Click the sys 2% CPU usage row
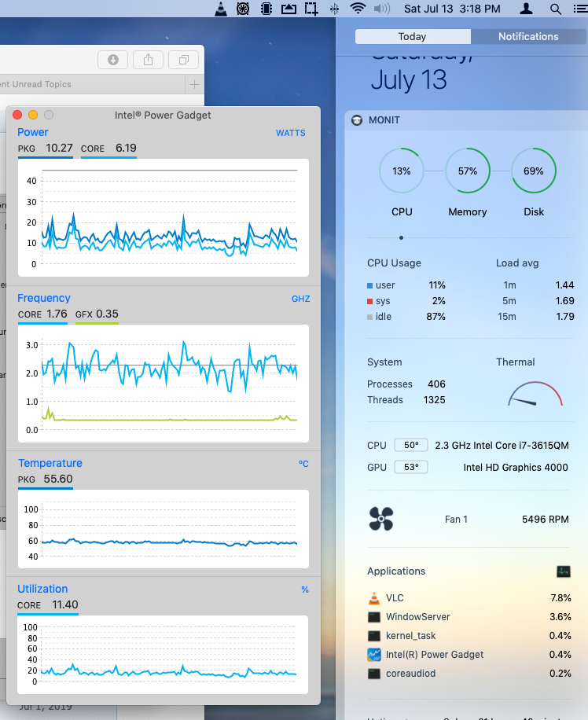This screenshot has height=720, width=588. tap(406, 301)
